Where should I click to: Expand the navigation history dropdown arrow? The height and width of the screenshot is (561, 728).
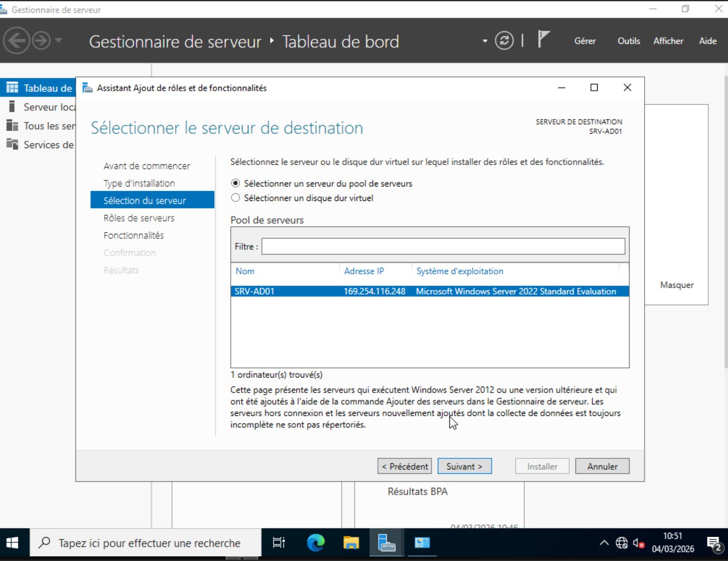(x=59, y=40)
